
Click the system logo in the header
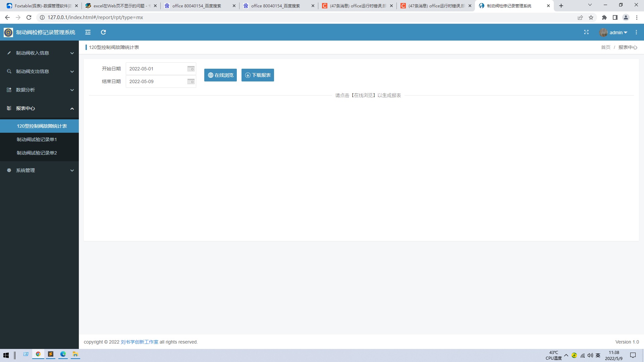point(8,32)
